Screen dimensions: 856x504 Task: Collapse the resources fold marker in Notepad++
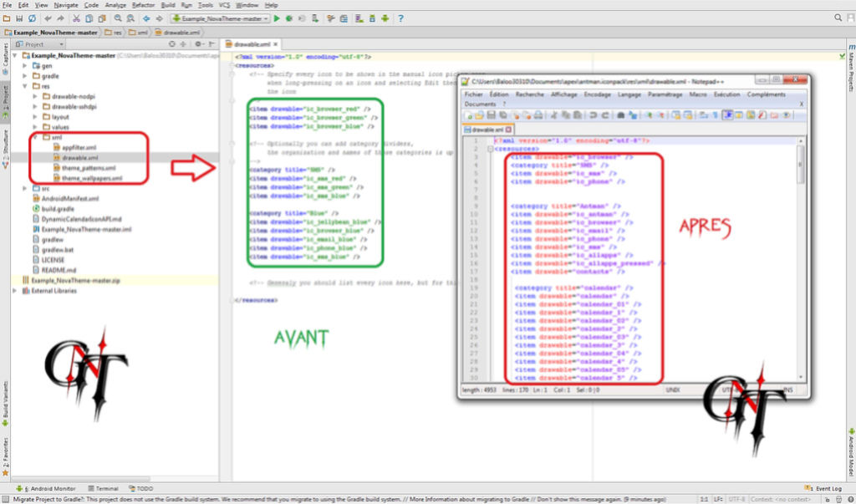490,149
